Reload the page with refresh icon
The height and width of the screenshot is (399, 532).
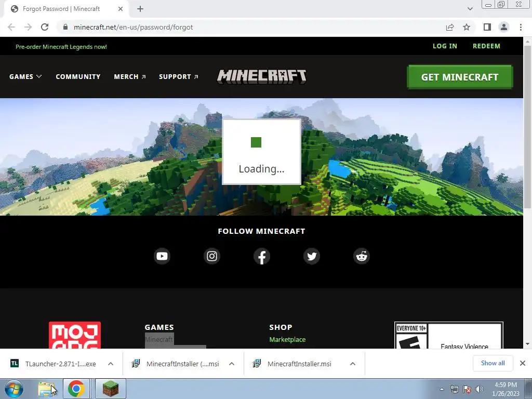[45, 27]
